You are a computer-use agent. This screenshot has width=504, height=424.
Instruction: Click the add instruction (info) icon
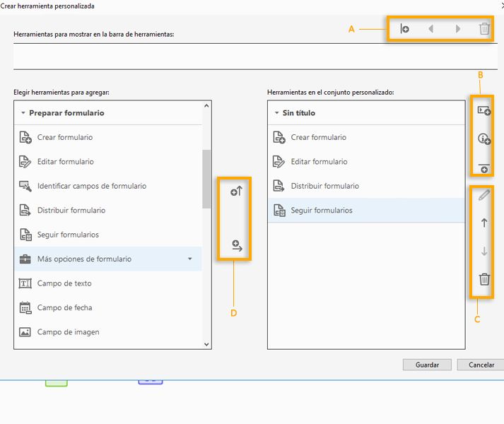click(x=484, y=139)
